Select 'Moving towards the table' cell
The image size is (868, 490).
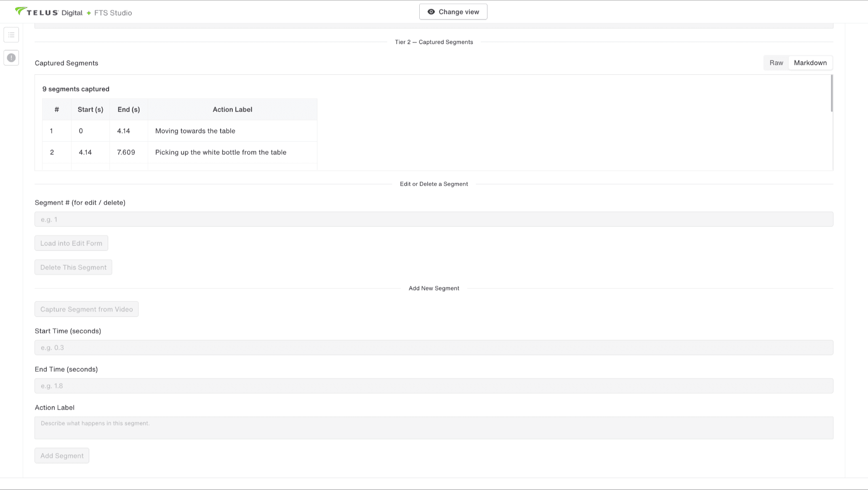pos(232,131)
